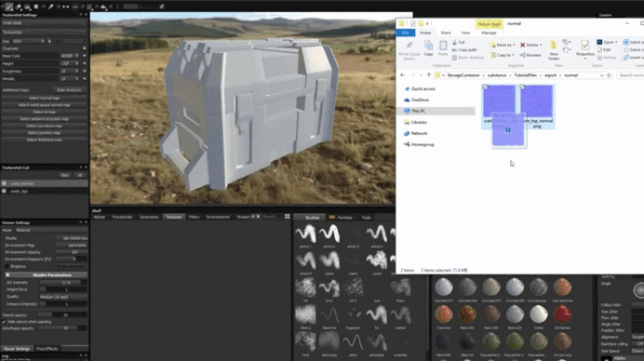Viewport: 644px width, 361px height.
Task: Select the Paint brush tool in top toolbar
Action: coord(8,7)
